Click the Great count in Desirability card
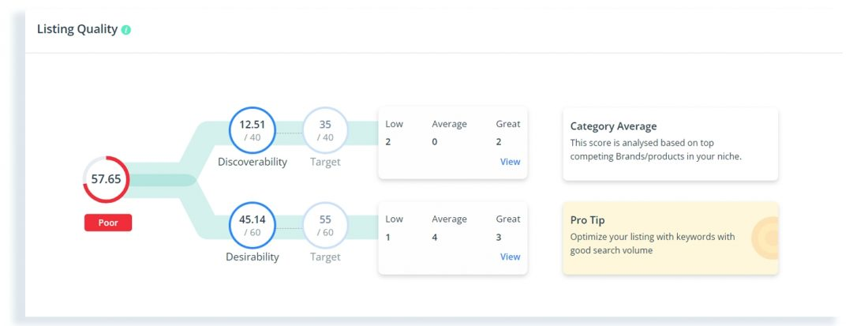This screenshot has height=326, width=868. point(499,238)
